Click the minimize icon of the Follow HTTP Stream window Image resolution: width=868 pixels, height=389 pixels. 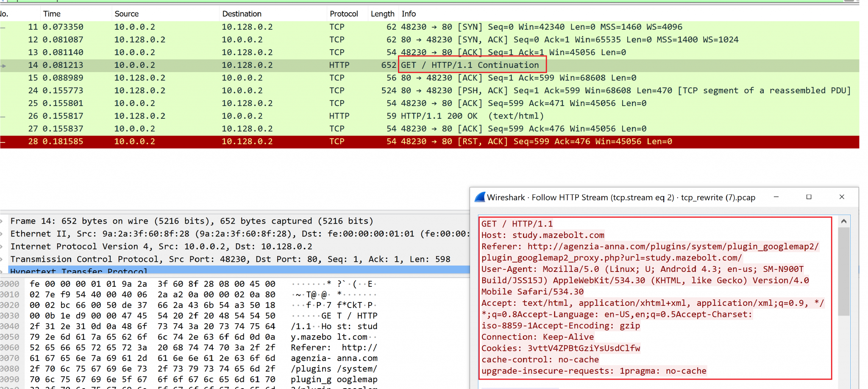pos(776,197)
